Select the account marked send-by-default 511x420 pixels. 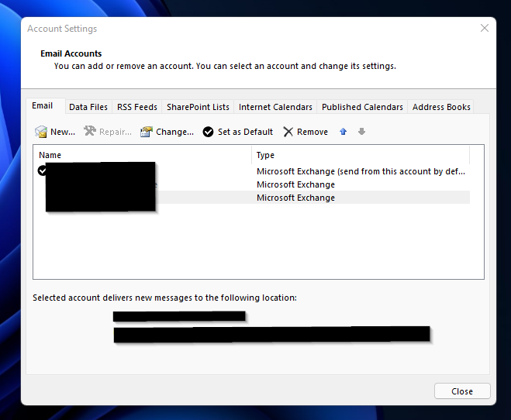tap(361, 171)
